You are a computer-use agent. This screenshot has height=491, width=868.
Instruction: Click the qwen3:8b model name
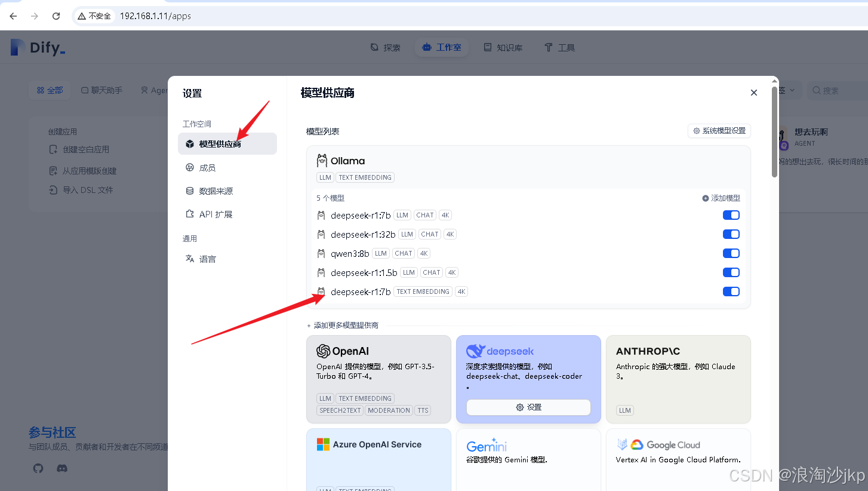tap(350, 253)
